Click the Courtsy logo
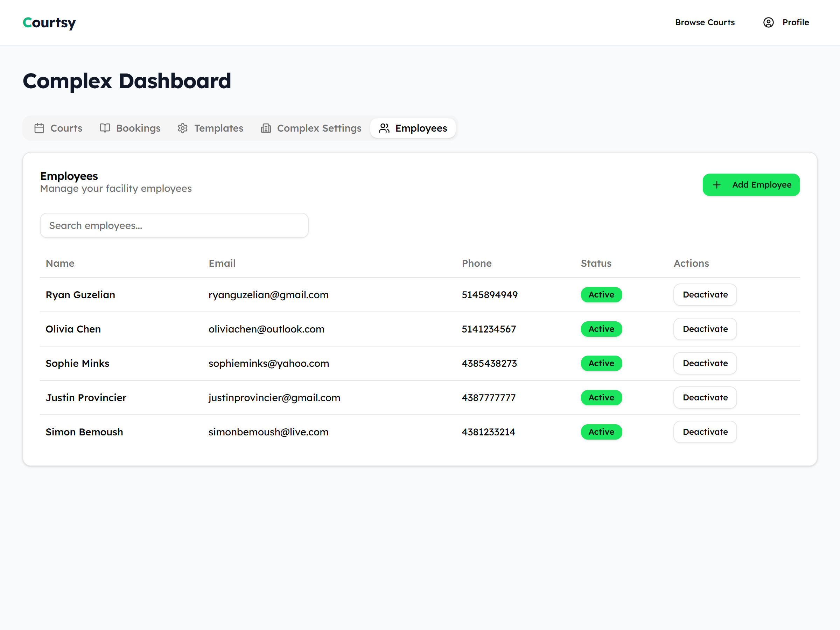 pos(49,23)
